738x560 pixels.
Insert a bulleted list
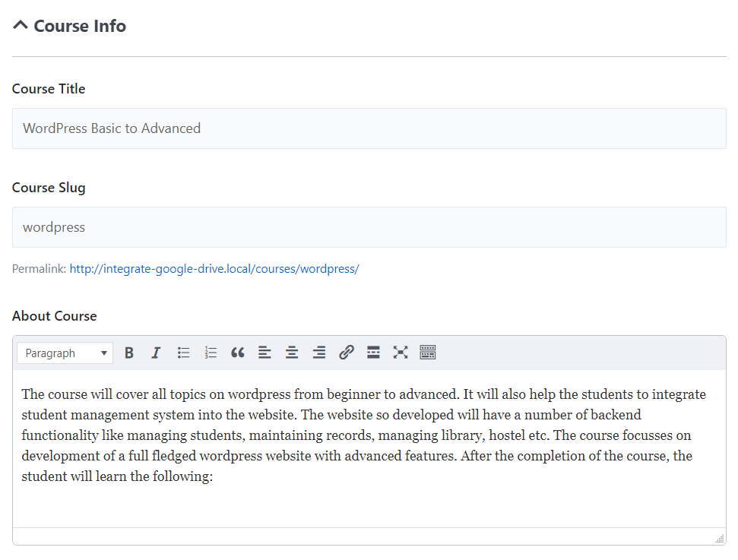click(x=184, y=353)
